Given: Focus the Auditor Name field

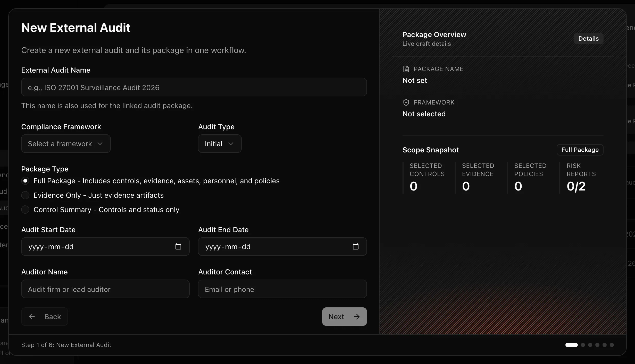Looking at the screenshot, I should coord(105,289).
